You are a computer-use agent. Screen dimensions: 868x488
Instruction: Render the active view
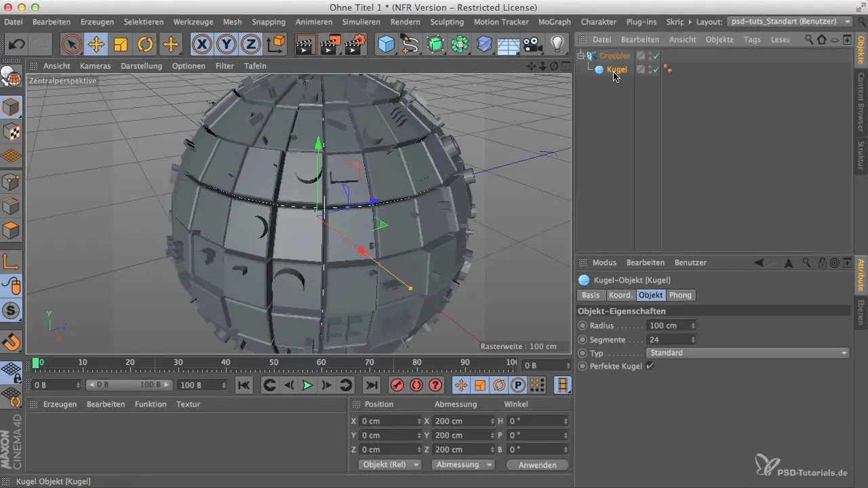(x=307, y=45)
